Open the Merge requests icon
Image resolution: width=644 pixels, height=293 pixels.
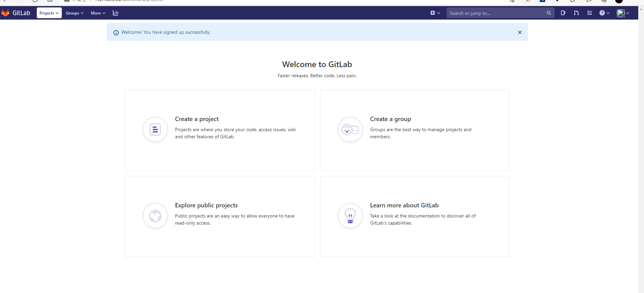576,13
